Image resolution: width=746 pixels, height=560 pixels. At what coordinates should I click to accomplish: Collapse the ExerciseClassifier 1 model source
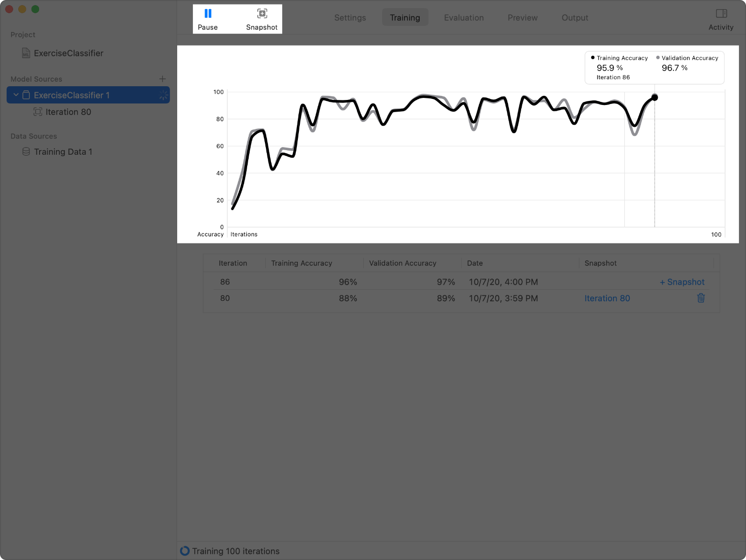[16, 95]
